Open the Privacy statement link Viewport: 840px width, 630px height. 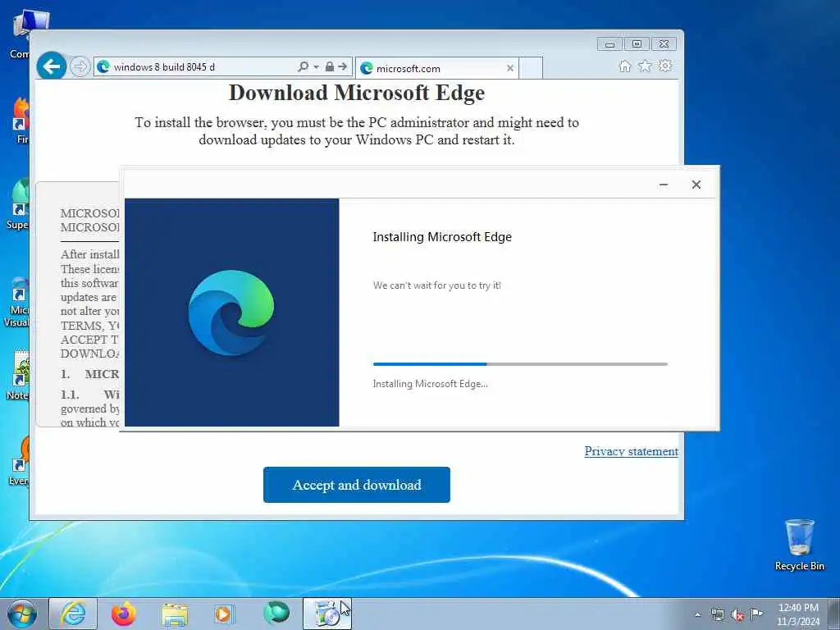pos(631,451)
